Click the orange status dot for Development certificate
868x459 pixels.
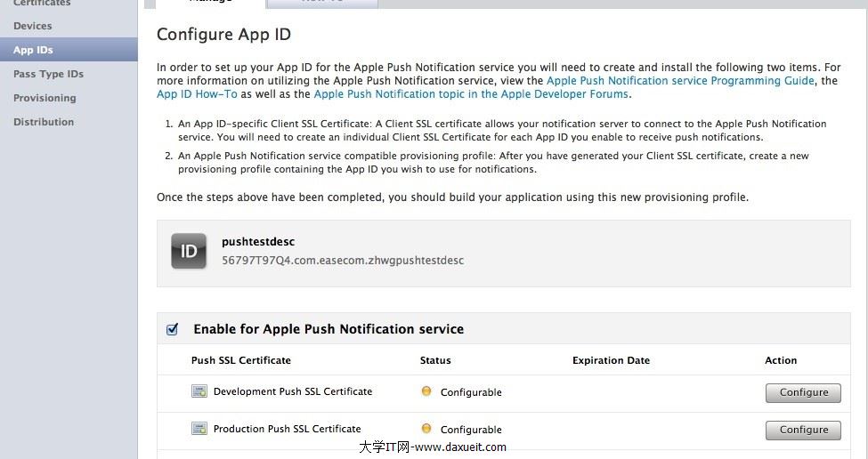pyautogui.click(x=426, y=391)
